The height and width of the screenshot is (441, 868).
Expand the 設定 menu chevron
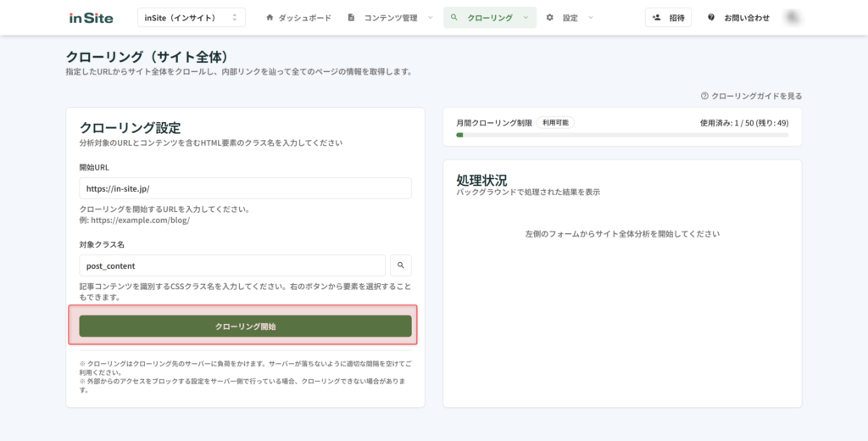point(591,18)
